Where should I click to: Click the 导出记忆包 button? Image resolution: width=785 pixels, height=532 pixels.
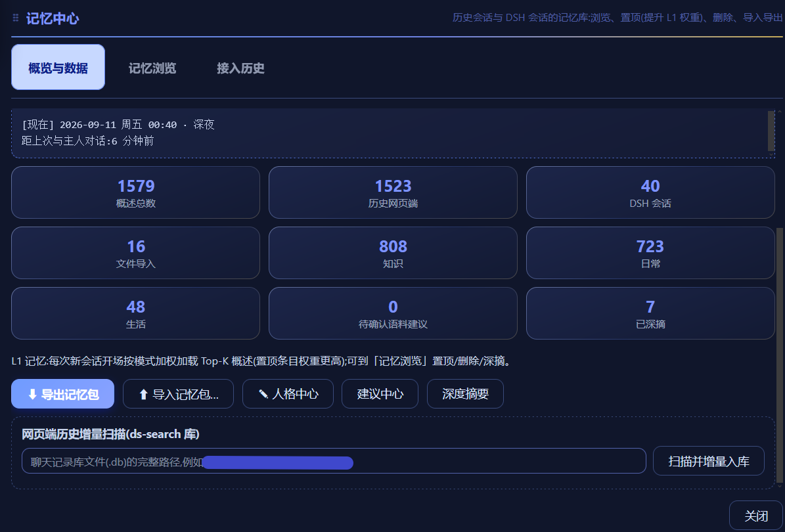click(62, 394)
